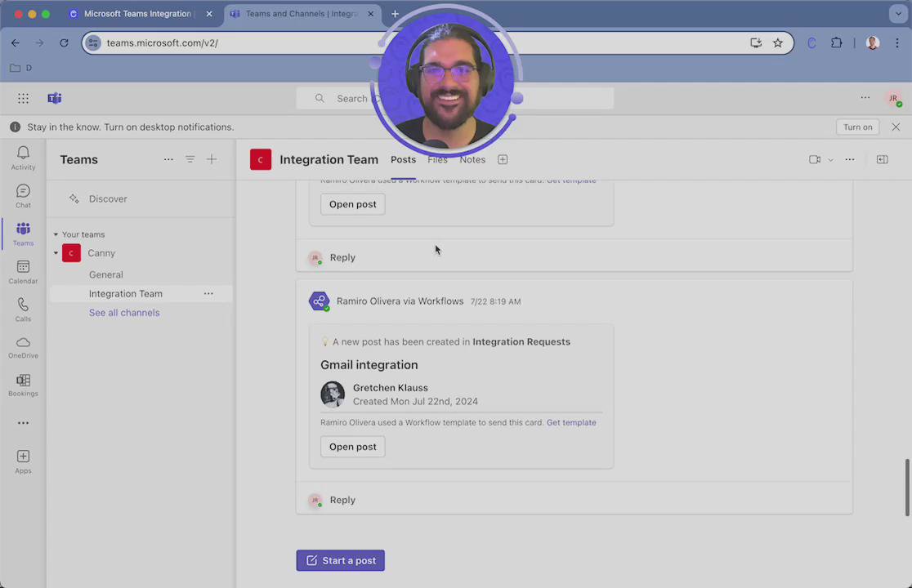Open Integration Team channel more options
This screenshot has width=912, height=588.
click(208, 293)
